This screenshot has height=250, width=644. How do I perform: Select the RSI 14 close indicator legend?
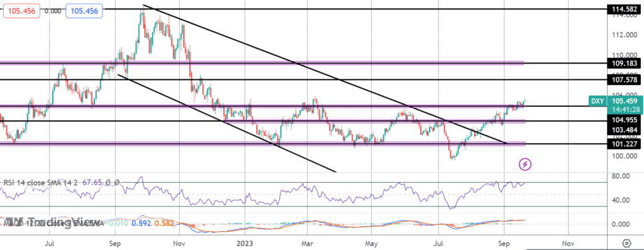41,182
